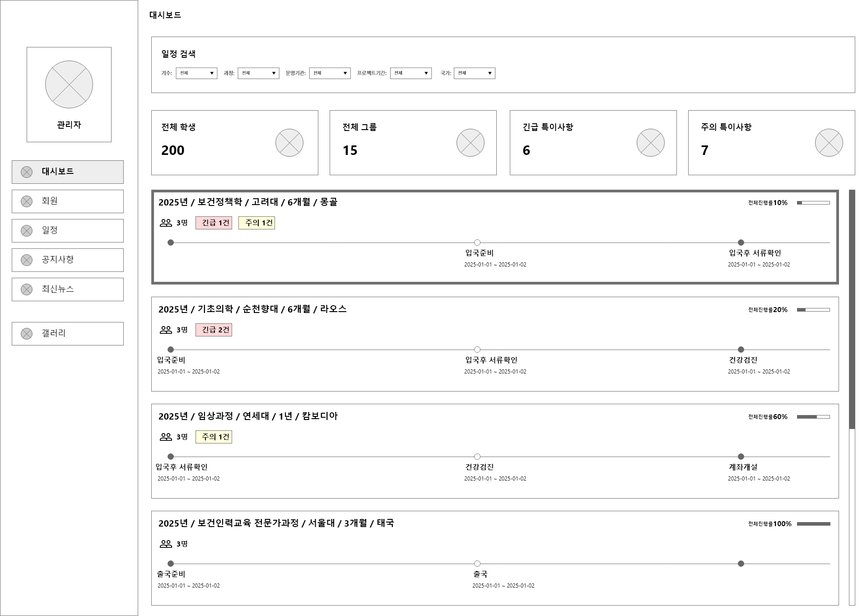
Task: Click the 전체 학생 card icon
Action: (289, 143)
